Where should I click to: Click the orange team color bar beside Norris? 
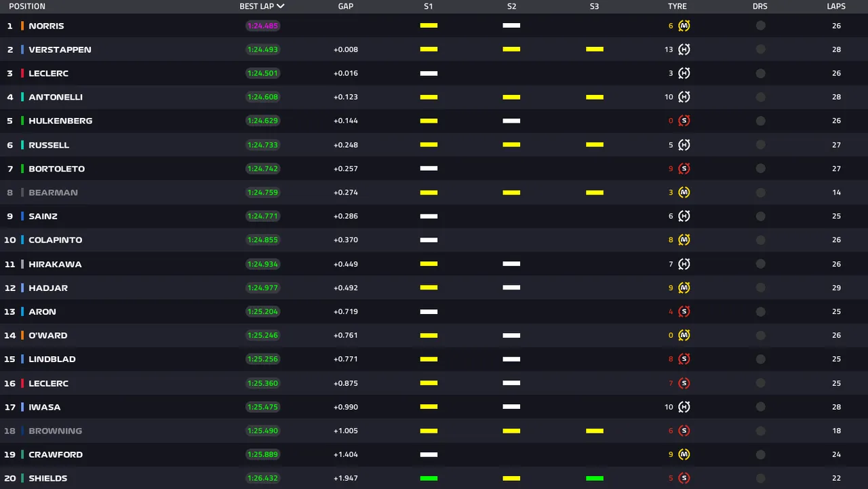point(22,26)
